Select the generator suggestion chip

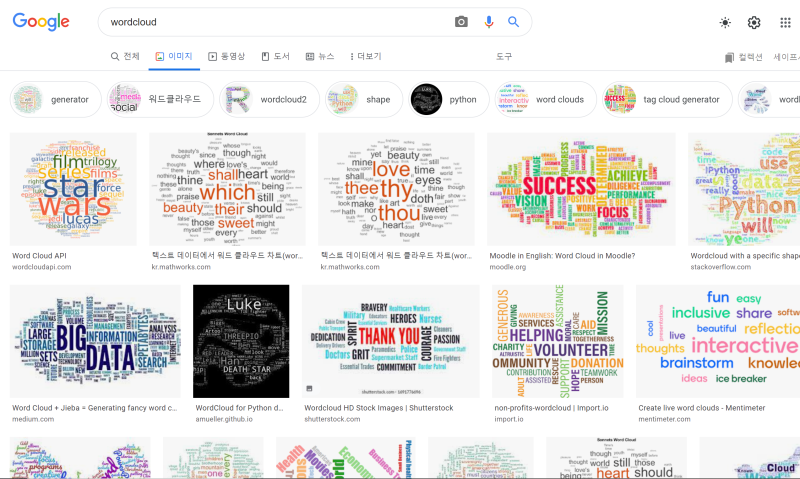coord(56,99)
